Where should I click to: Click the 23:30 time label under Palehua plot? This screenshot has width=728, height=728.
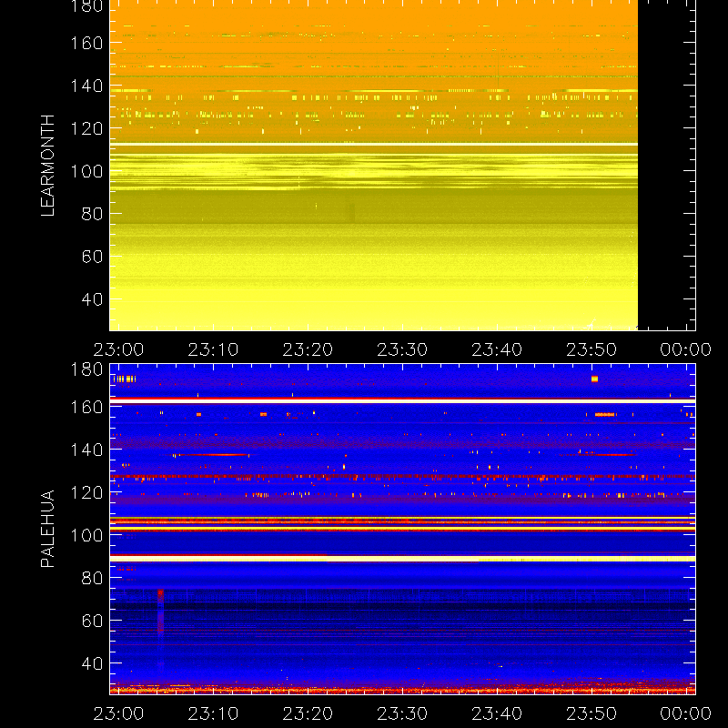[x=402, y=713]
